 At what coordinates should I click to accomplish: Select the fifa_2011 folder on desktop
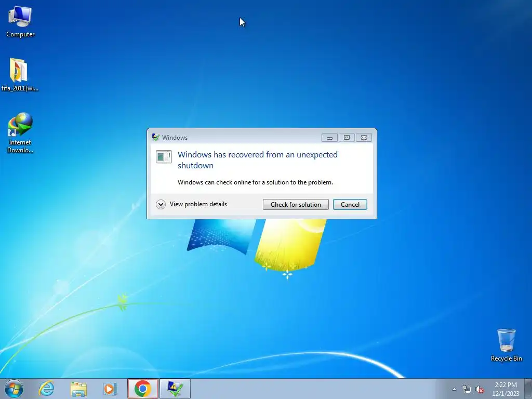point(19,75)
